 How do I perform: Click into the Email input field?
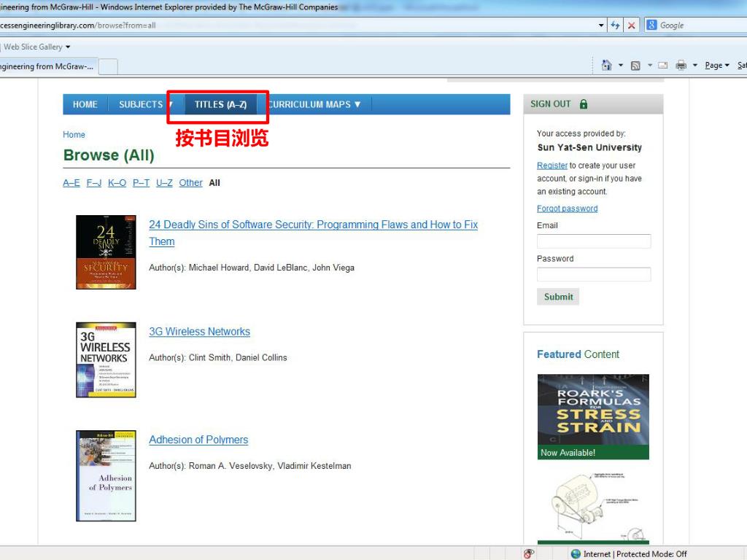(594, 241)
